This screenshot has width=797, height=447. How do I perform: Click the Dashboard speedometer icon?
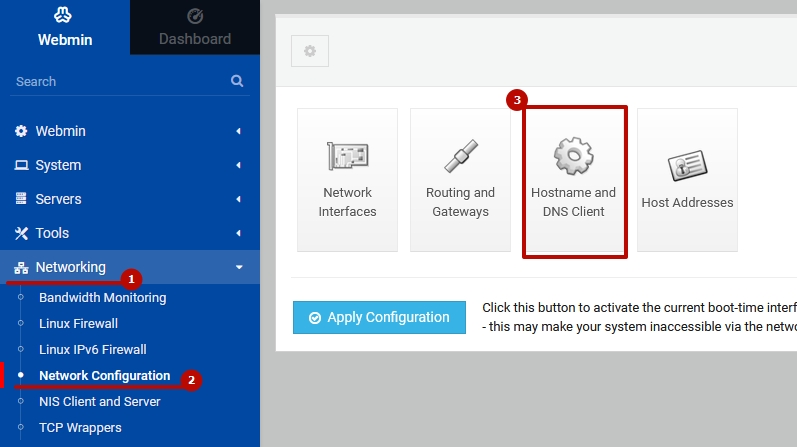(x=195, y=16)
